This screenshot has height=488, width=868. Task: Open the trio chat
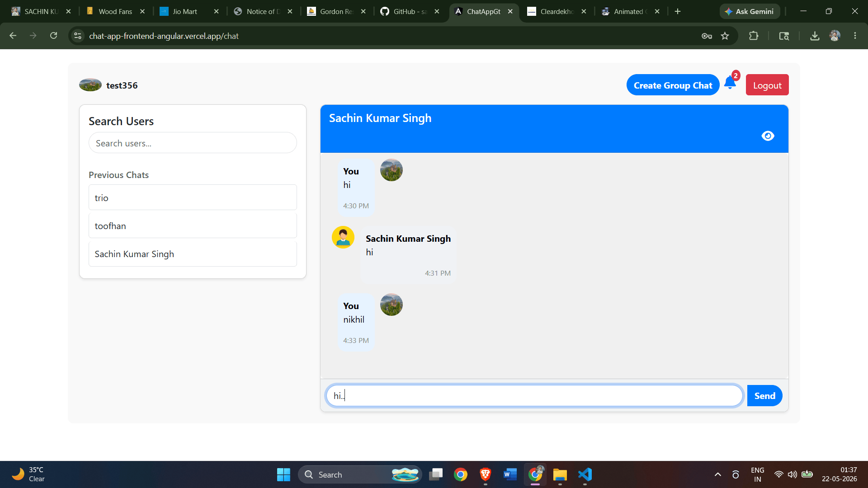tap(193, 197)
